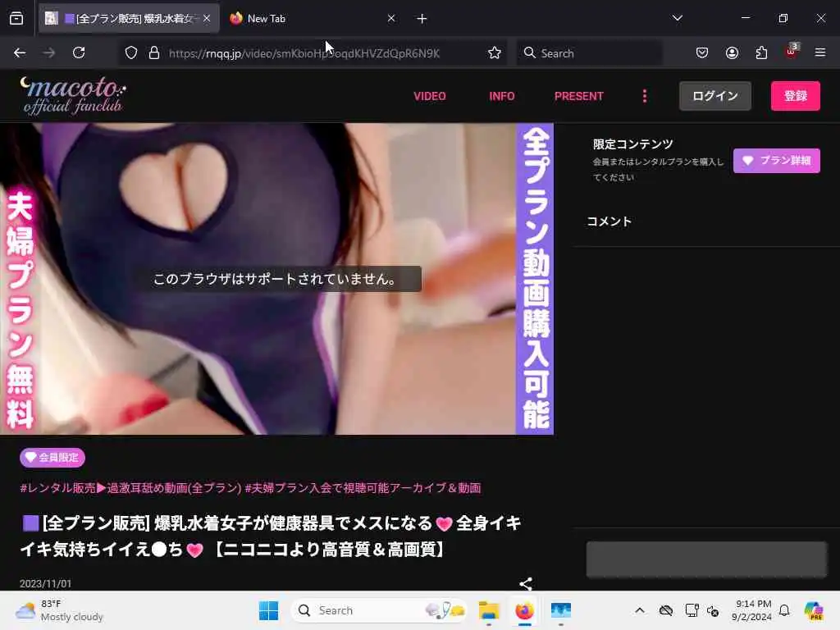Click the red extension icon with badge
The width and height of the screenshot is (840, 630).
click(x=792, y=52)
